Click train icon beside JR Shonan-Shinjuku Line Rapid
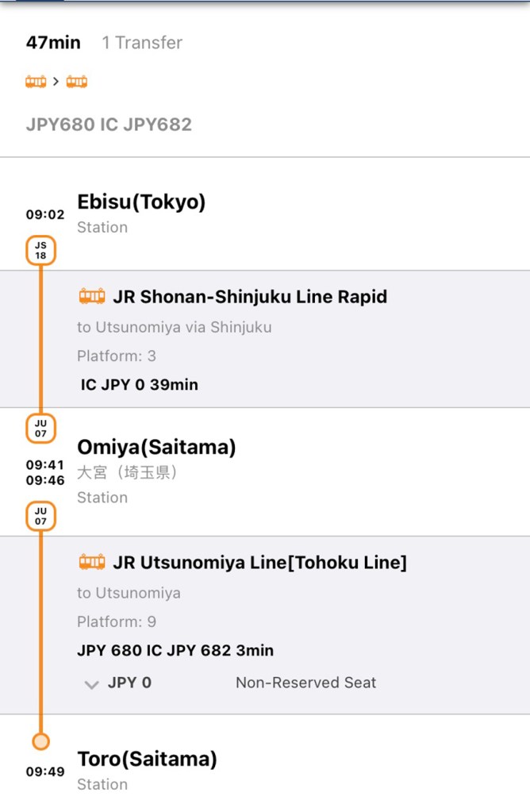The image size is (530, 812). [x=92, y=297]
